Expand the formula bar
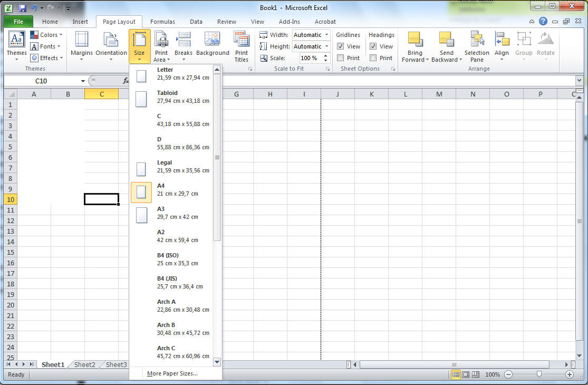The image size is (588, 385). tap(580, 81)
